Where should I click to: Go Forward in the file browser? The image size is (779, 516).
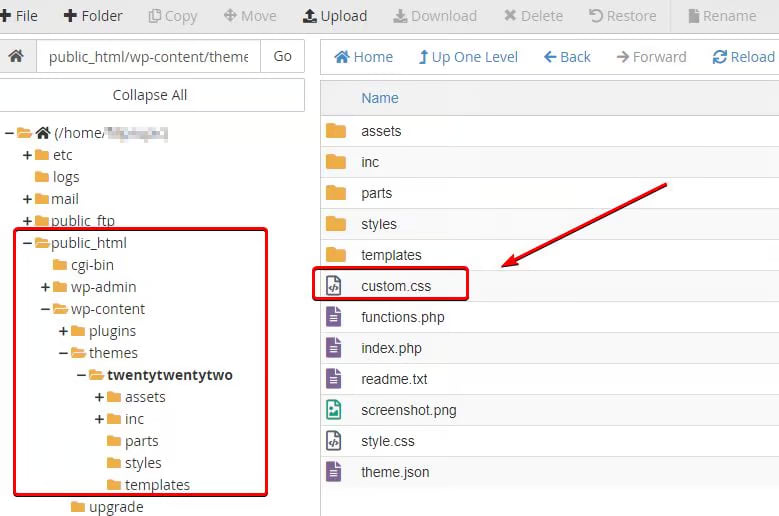(x=651, y=57)
